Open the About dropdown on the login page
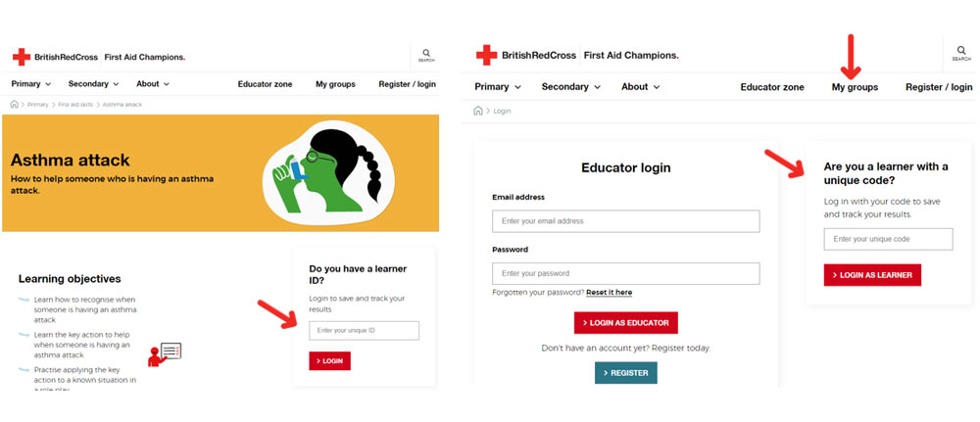This screenshot has height=422, width=980. (x=641, y=87)
